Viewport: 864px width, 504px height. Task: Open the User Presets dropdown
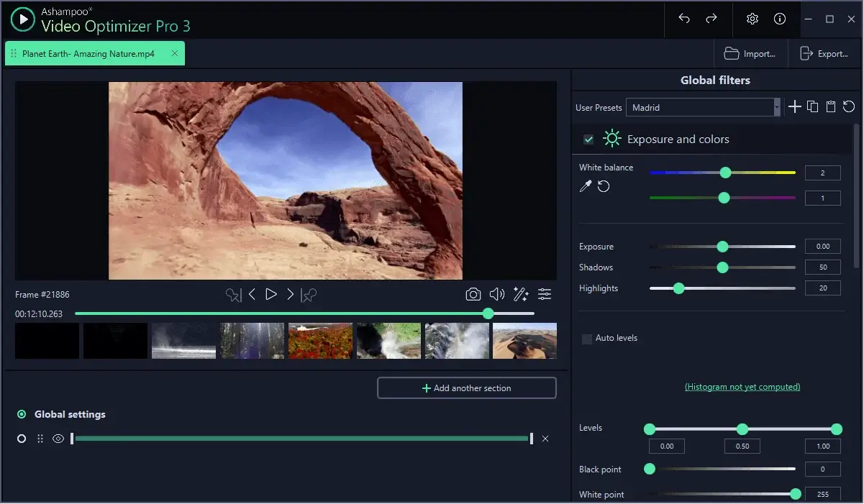point(778,106)
